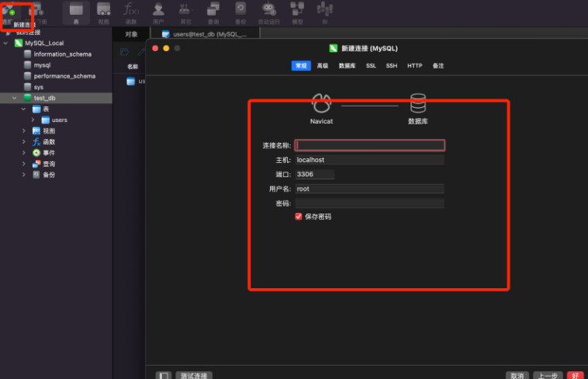Expand the 备份 (Backups) node chevron

[x=23, y=175]
